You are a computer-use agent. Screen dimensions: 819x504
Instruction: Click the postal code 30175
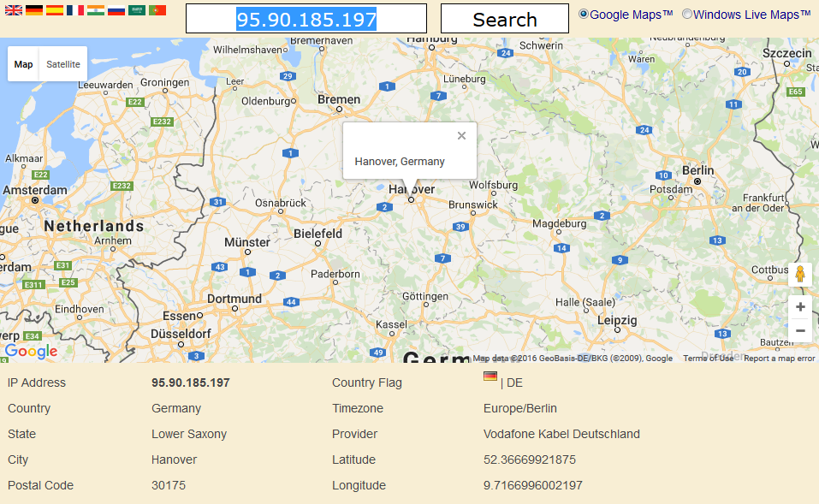pyautogui.click(x=169, y=485)
